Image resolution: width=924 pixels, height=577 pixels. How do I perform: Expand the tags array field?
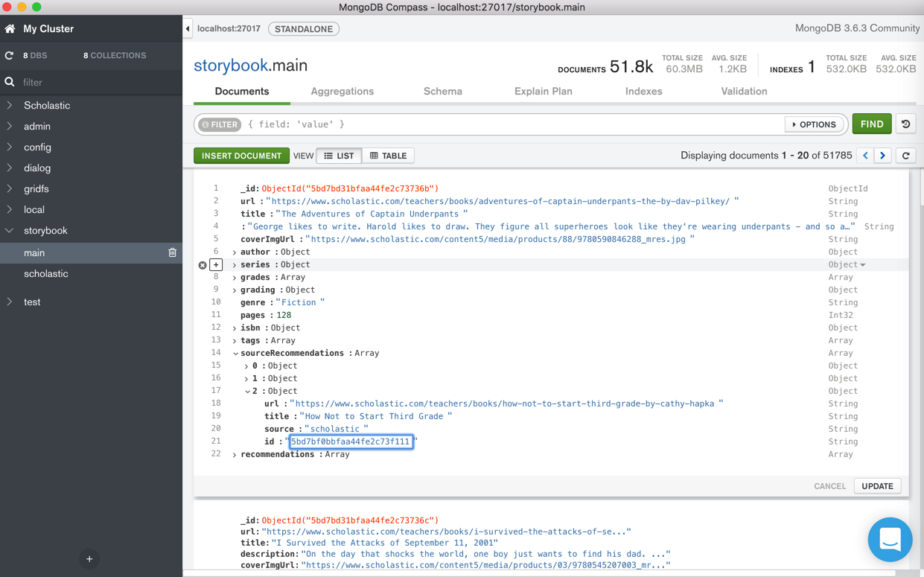tap(235, 341)
